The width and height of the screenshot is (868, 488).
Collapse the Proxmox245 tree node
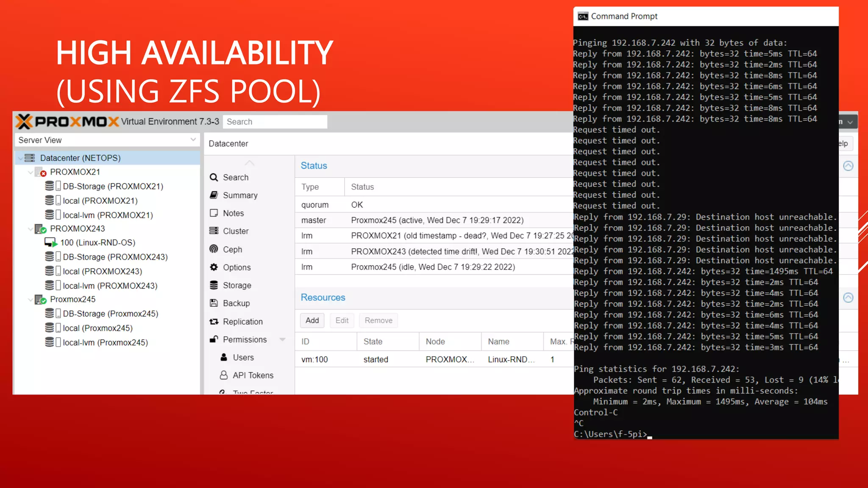pos(30,300)
